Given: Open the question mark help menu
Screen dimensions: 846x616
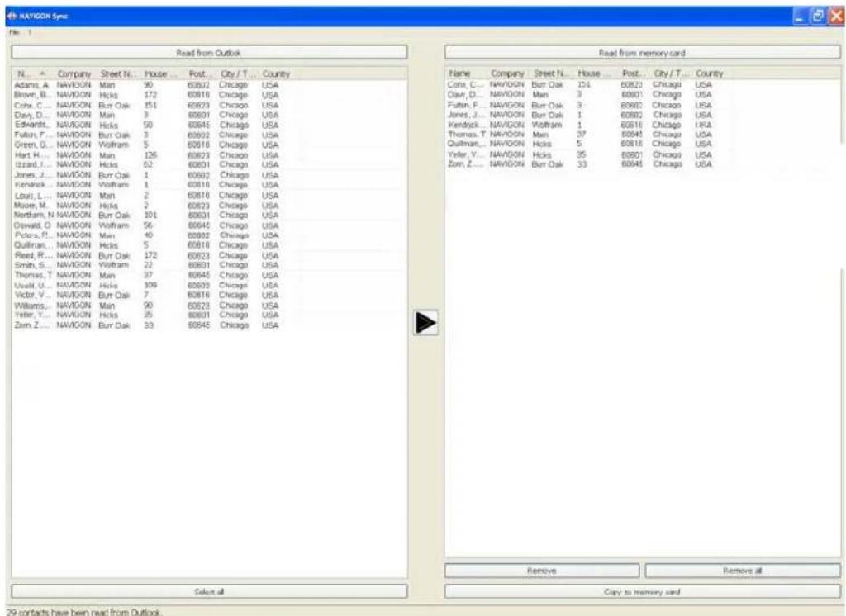Looking at the screenshot, I should point(30,32).
